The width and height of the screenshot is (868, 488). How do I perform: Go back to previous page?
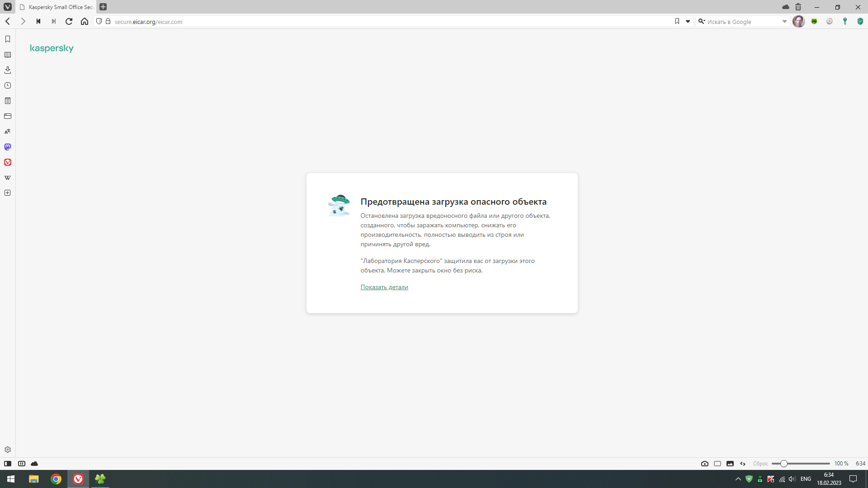coord(8,21)
